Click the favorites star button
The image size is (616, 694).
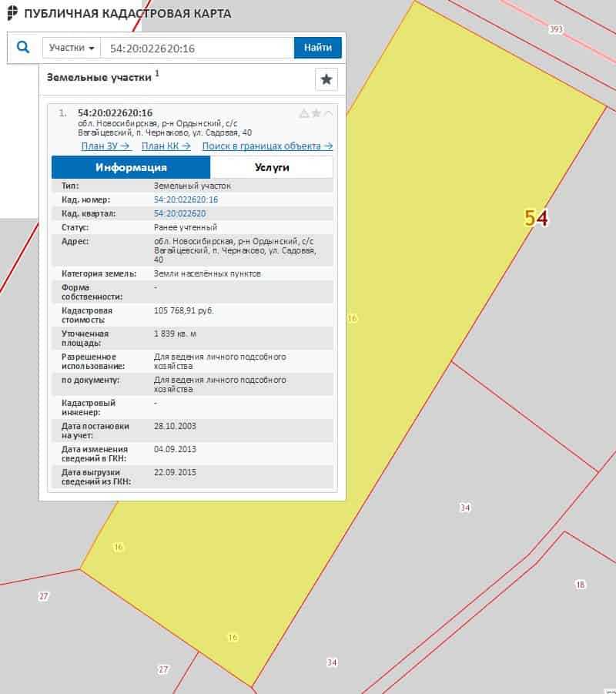coord(326,79)
